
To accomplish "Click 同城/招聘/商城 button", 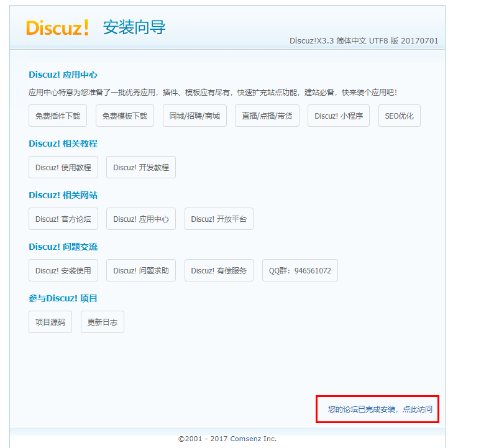I will (x=194, y=116).
